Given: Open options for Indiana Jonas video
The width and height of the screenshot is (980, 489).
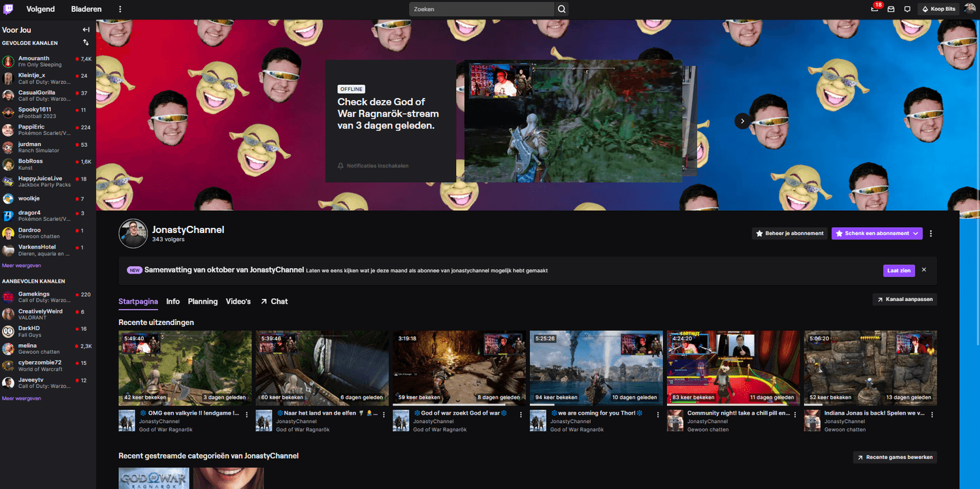Looking at the screenshot, I should coord(932,415).
